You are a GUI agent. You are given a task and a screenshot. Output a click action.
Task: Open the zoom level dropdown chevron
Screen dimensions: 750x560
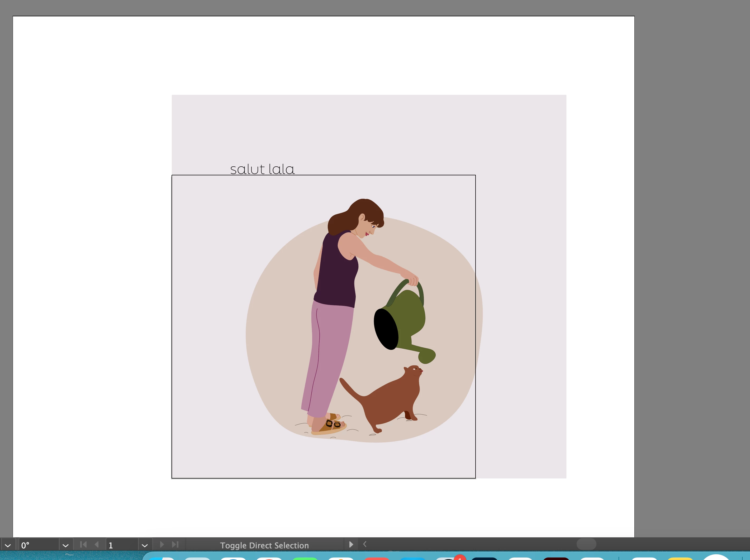(8, 545)
